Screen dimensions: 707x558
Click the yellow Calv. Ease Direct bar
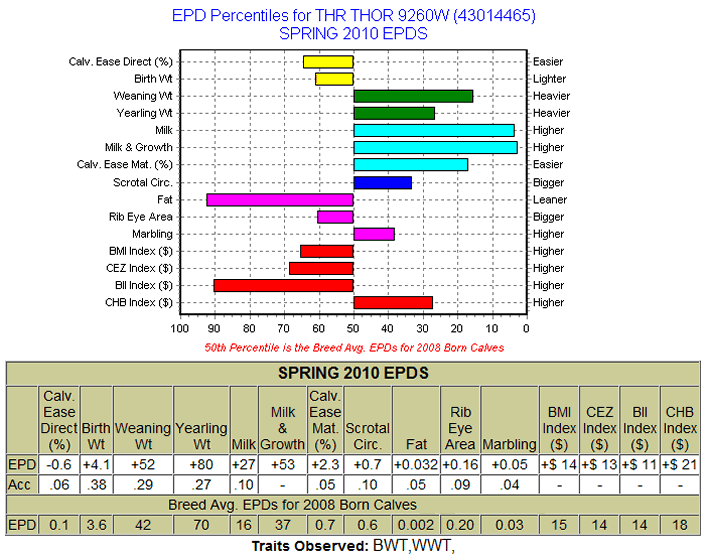coord(328,62)
